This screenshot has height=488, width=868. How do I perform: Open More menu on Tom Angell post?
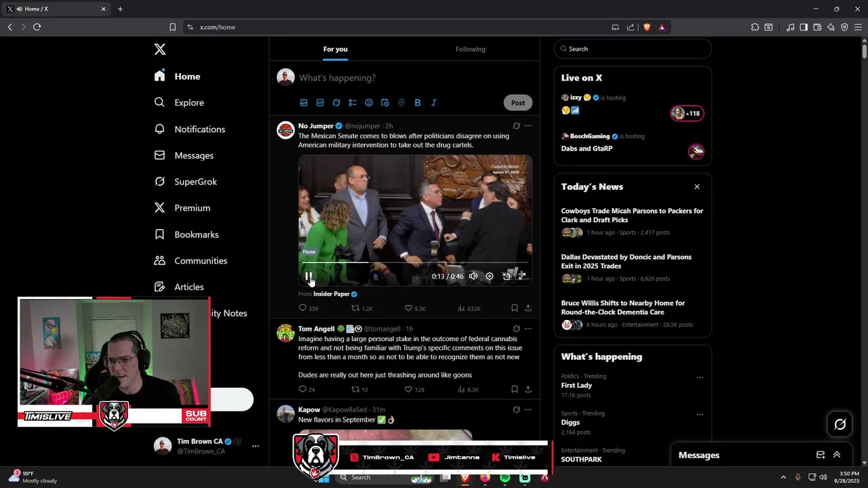[528, 329]
